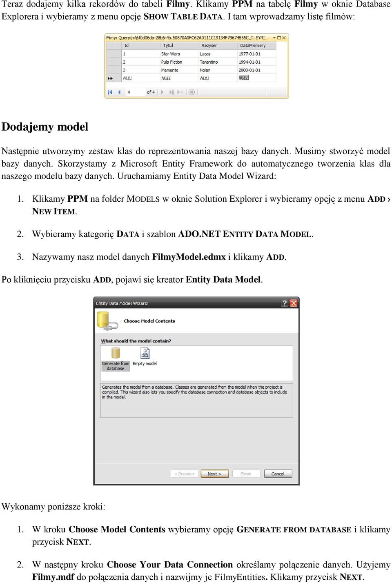The height and width of the screenshot is (583, 392).
Task: Click the current record number field
Action: [x=135, y=92]
